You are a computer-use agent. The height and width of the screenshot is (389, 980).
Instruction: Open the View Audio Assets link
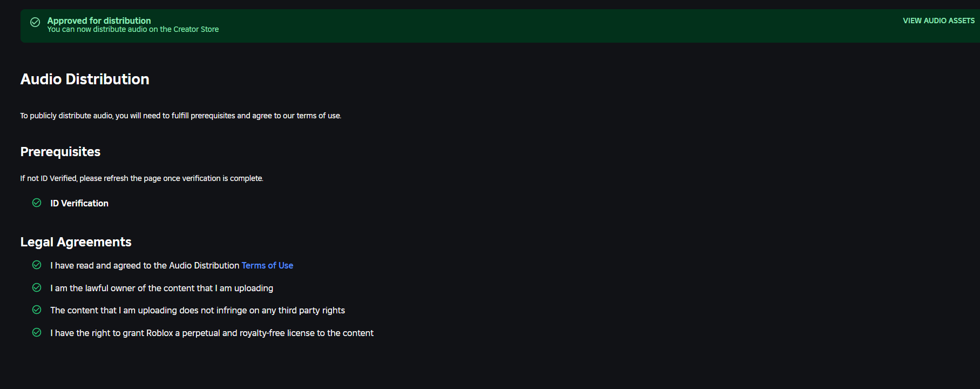point(938,21)
